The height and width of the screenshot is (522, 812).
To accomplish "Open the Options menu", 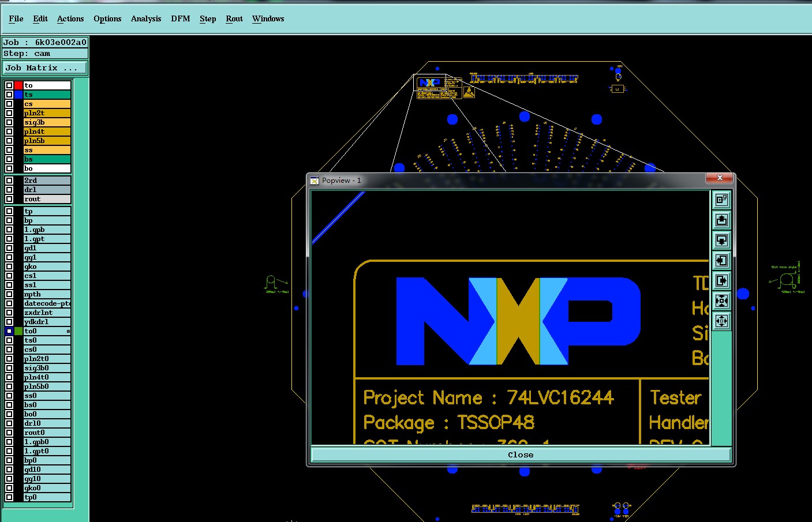I will pyautogui.click(x=107, y=18).
